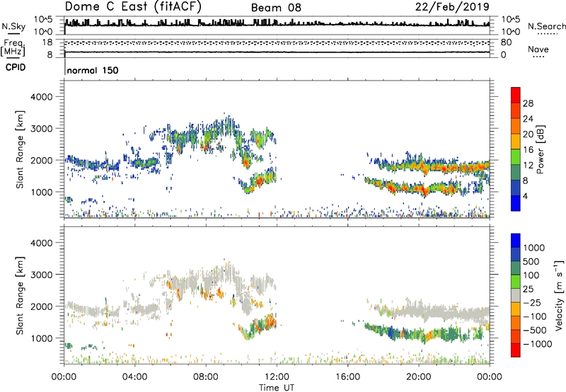Click the title text "Dome C East (fitACF)"
Viewport: 566px width, 392px height.
tap(133, 7)
